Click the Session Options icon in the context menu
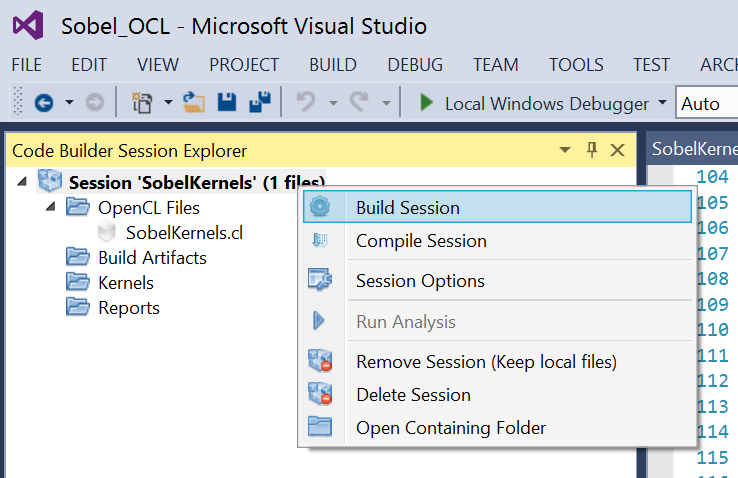 coord(320,280)
